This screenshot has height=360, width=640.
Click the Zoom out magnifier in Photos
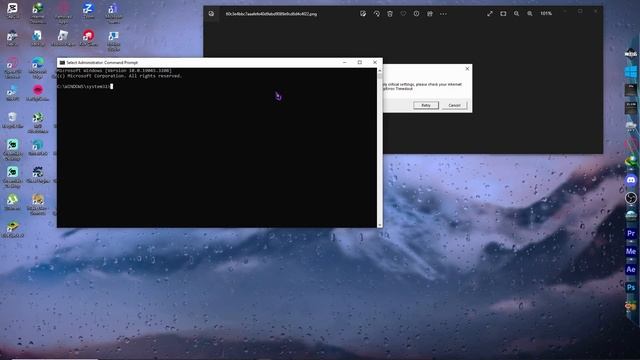click(x=516, y=13)
